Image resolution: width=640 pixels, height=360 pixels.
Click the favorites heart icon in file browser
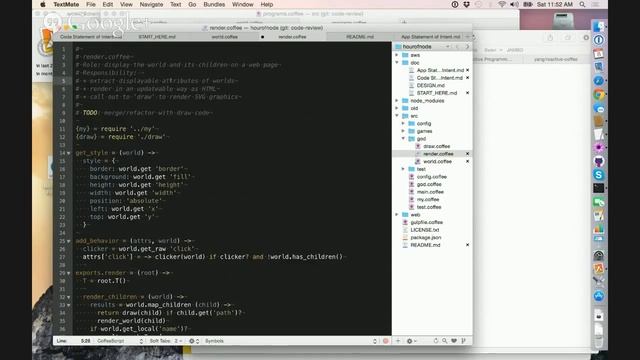tap(454, 341)
